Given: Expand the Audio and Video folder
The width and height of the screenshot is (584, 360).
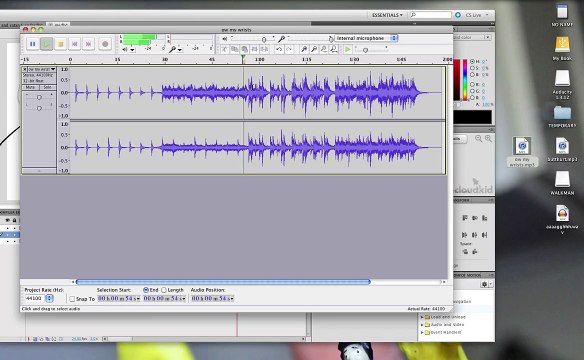Looking at the screenshot, I should (422, 325).
